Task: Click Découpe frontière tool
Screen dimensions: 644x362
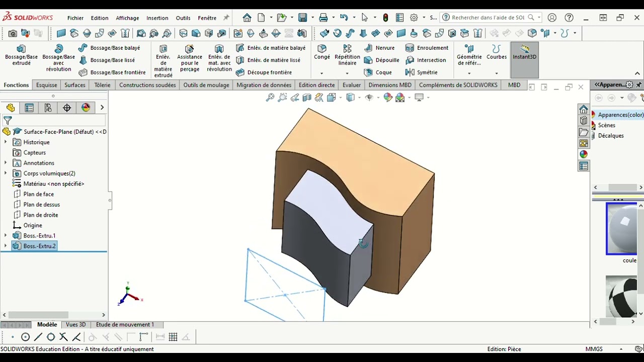Action: coord(264,72)
